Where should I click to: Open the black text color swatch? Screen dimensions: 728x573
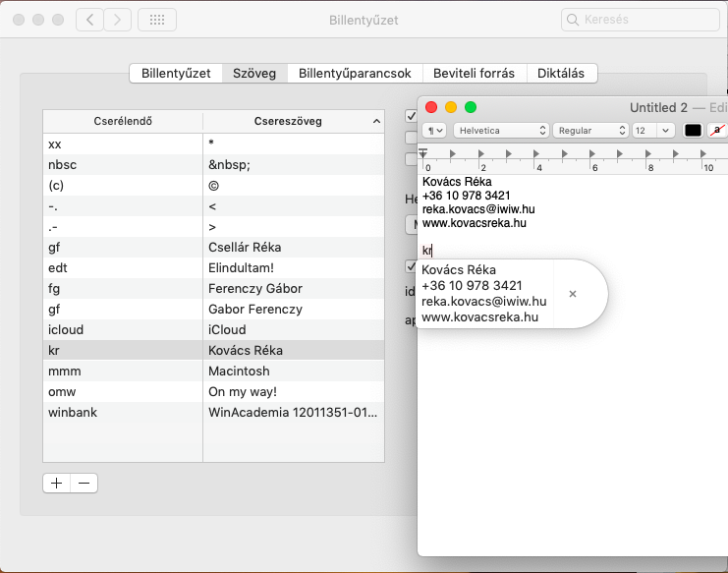point(693,131)
